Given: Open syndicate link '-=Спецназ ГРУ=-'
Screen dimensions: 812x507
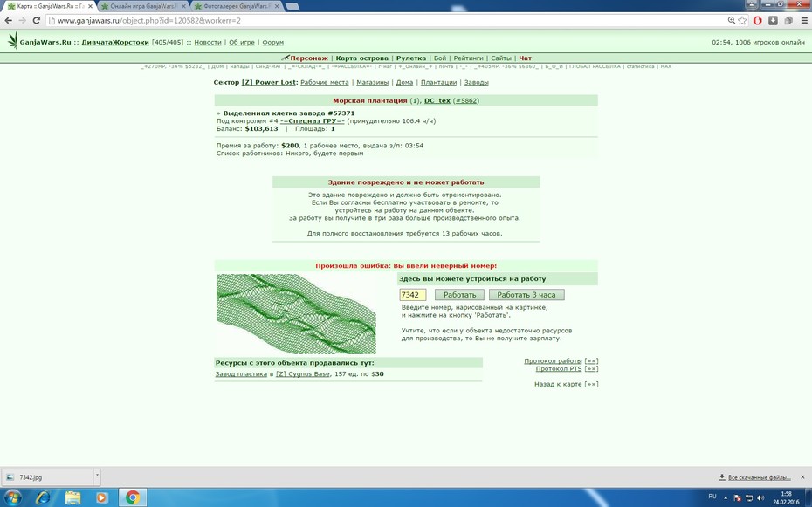Looking at the screenshot, I should pyautogui.click(x=313, y=120).
